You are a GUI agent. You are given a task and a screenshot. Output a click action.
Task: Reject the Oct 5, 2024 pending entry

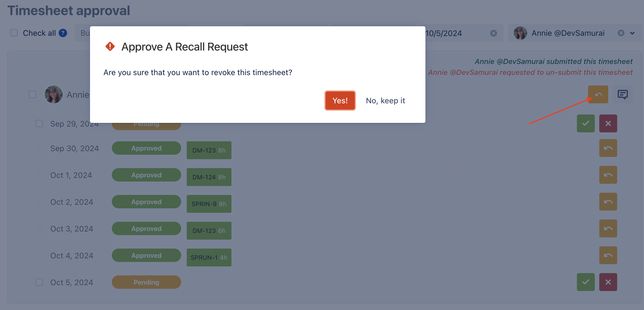point(608,282)
